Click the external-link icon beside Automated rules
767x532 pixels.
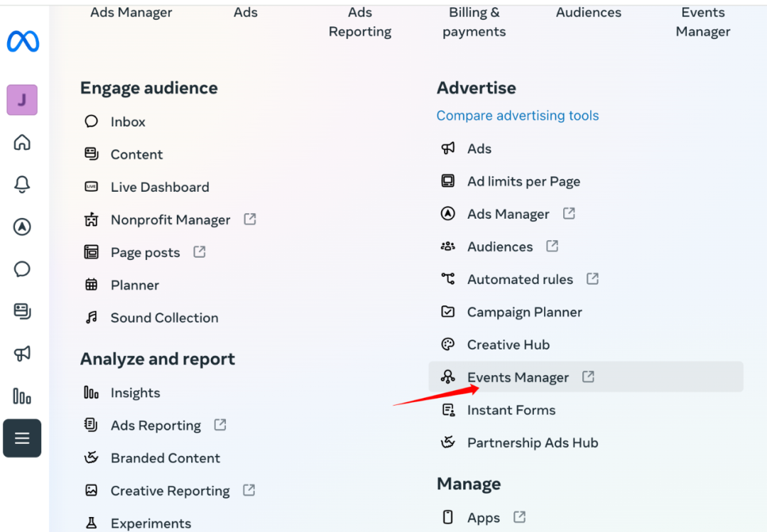592,278
